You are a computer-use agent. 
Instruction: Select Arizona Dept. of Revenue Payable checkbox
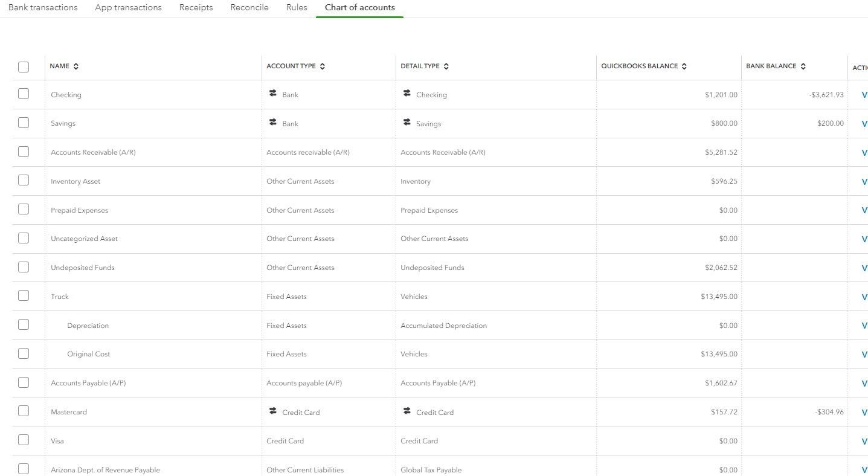[x=24, y=469]
